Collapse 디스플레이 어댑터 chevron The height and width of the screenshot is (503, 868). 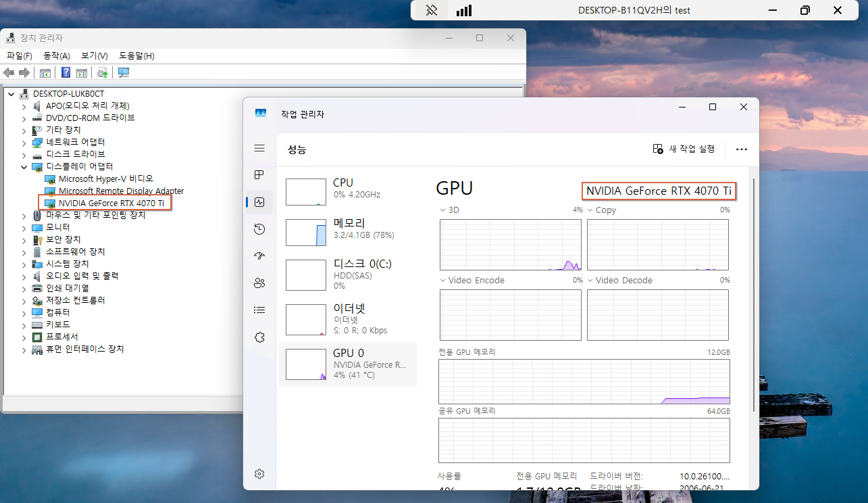click(x=24, y=166)
